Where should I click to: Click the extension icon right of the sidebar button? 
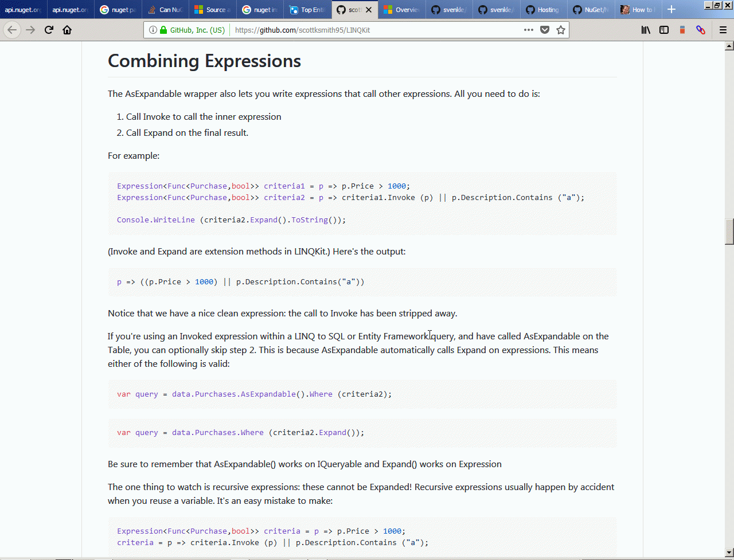(682, 30)
